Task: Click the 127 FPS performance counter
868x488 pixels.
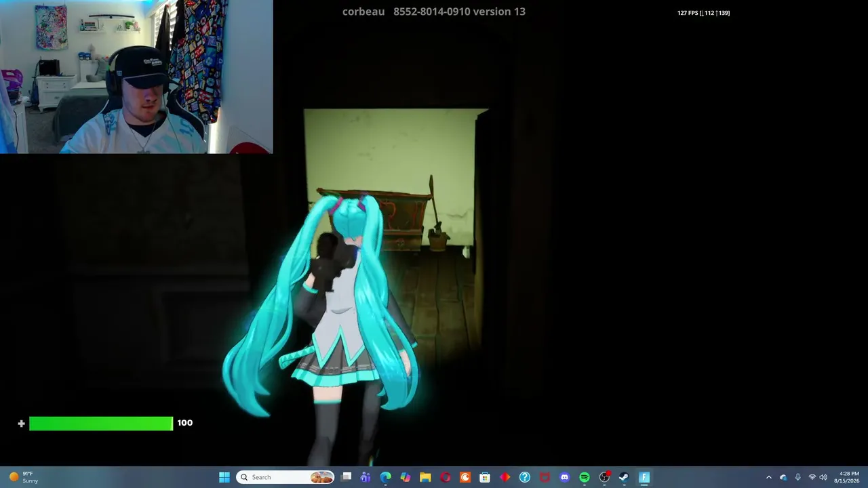Action: [x=703, y=13]
